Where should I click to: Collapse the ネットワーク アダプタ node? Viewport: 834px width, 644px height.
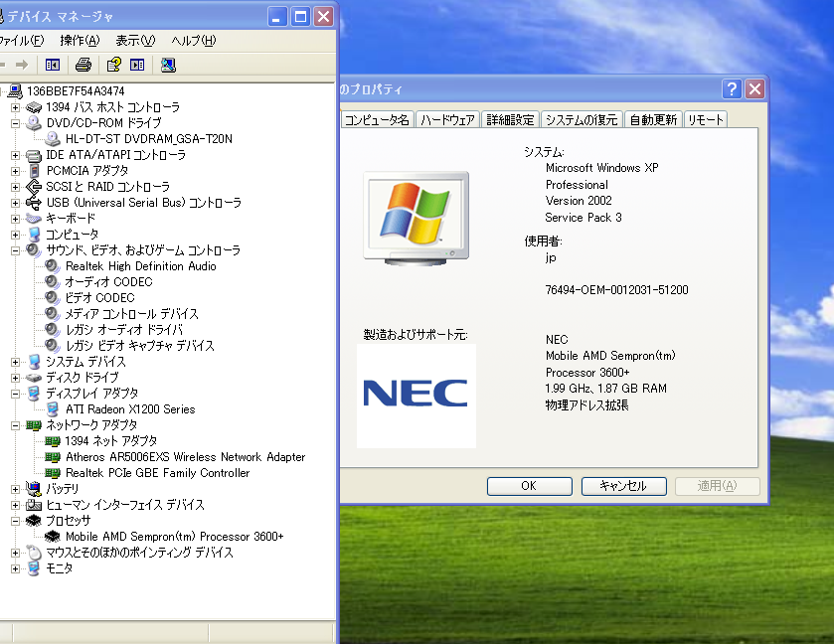coord(16,425)
